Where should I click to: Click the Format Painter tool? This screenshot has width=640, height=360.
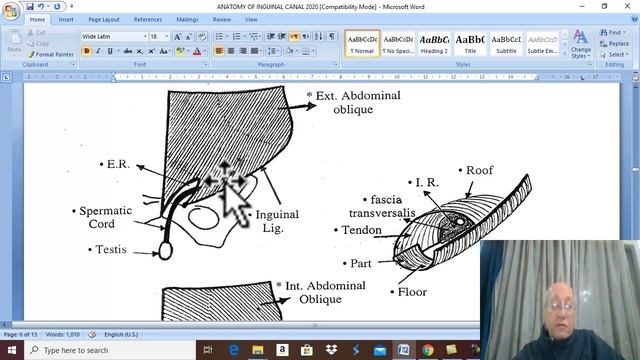point(51,54)
